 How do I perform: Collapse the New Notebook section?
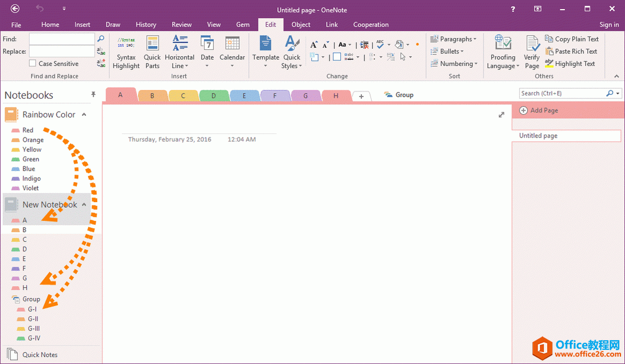[x=84, y=204]
